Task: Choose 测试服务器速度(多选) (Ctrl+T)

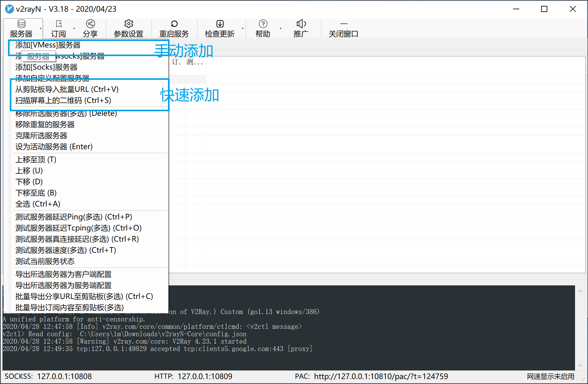Action: tap(66, 250)
